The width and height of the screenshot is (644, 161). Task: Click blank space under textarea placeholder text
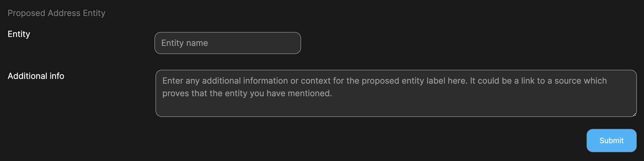pyautogui.click(x=396, y=108)
